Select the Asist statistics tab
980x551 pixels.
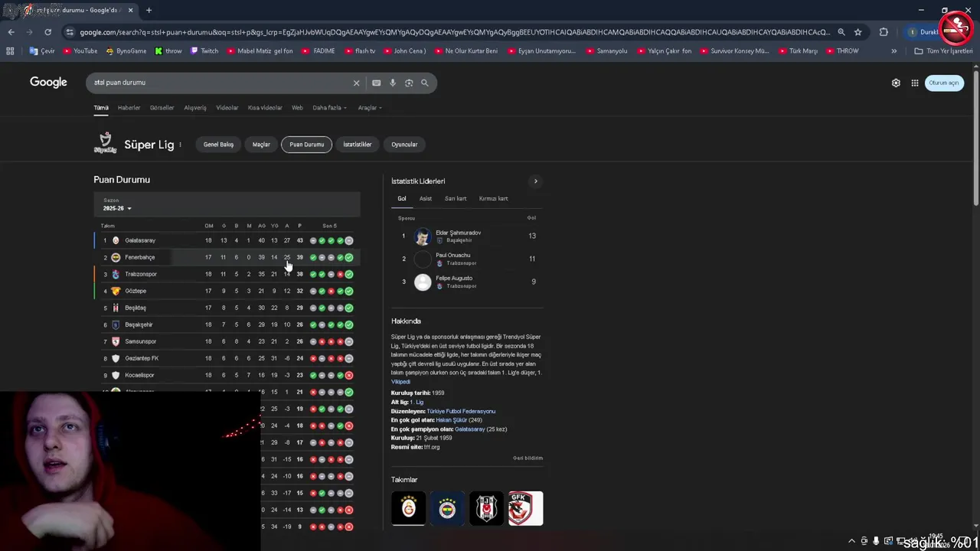(426, 199)
